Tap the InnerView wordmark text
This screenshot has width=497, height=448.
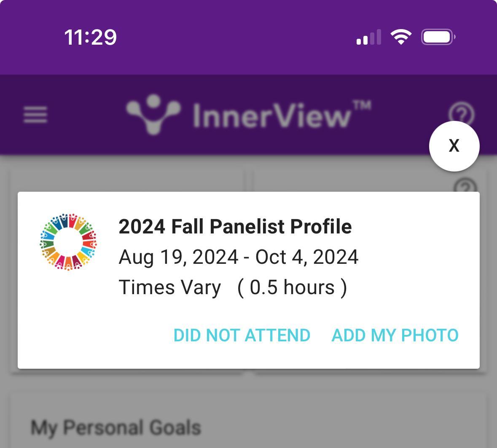point(272,115)
